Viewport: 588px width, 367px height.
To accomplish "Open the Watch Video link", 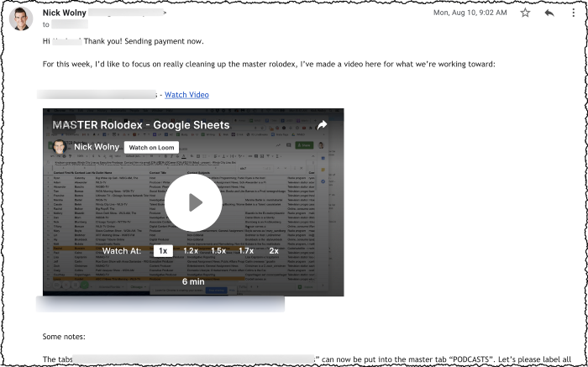I will coord(186,95).
